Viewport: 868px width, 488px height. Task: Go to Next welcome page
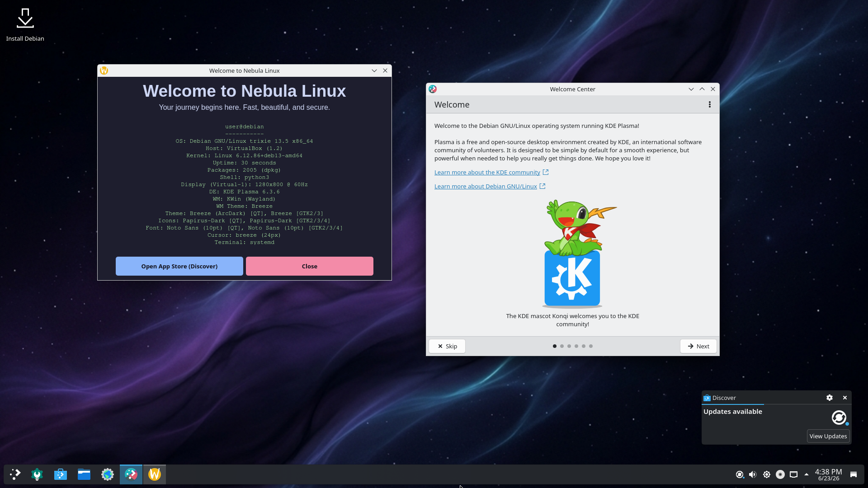pyautogui.click(x=698, y=346)
